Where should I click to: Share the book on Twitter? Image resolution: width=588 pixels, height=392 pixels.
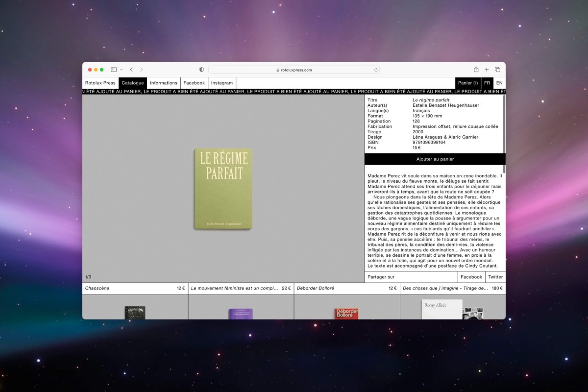pos(495,277)
